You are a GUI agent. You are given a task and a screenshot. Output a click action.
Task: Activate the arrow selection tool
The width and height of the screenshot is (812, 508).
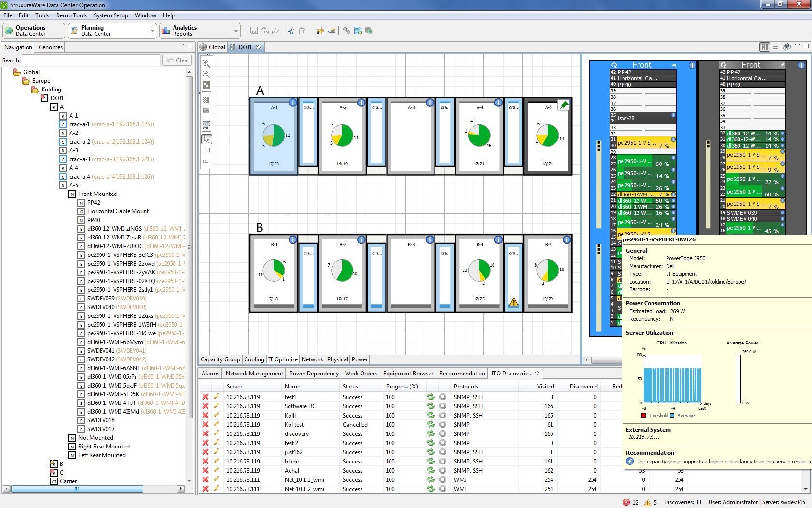[x=206, y=139]
